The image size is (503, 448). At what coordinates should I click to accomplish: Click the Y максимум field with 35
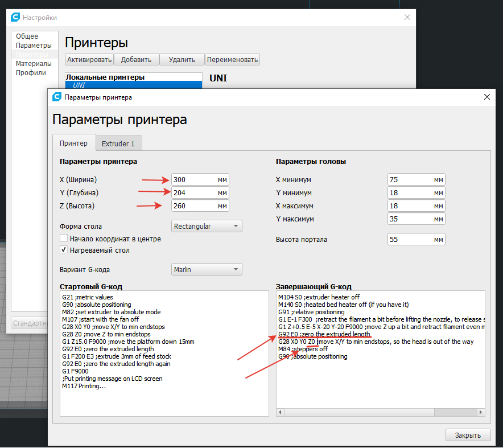click(x=416, y=219)
